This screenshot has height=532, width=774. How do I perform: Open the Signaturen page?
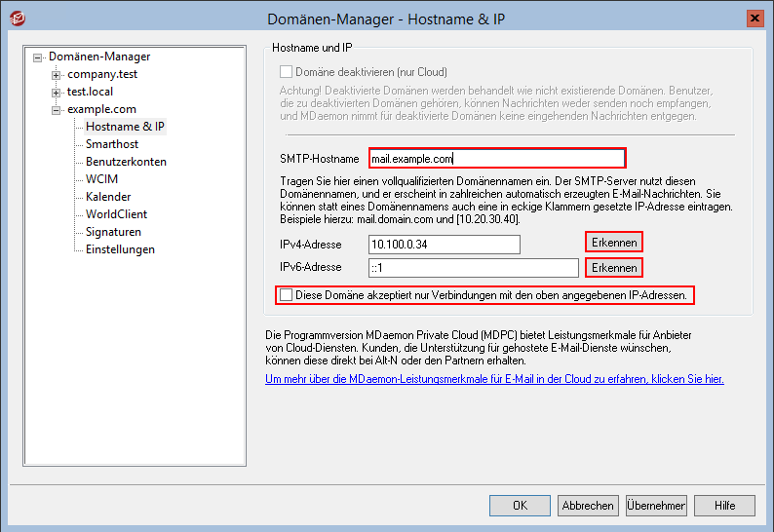[113, 232]
